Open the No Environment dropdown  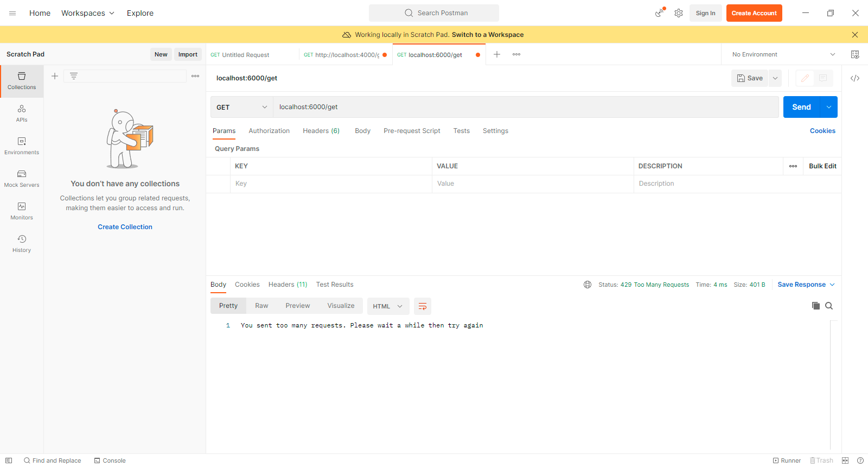(783, 54)
